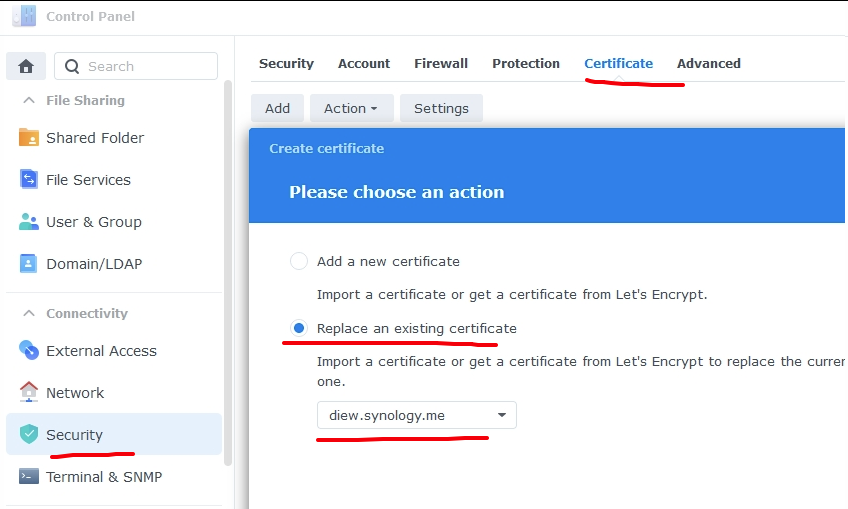Click the Settings button
This screenshot has height=509, width=848.
coord(441,108)
